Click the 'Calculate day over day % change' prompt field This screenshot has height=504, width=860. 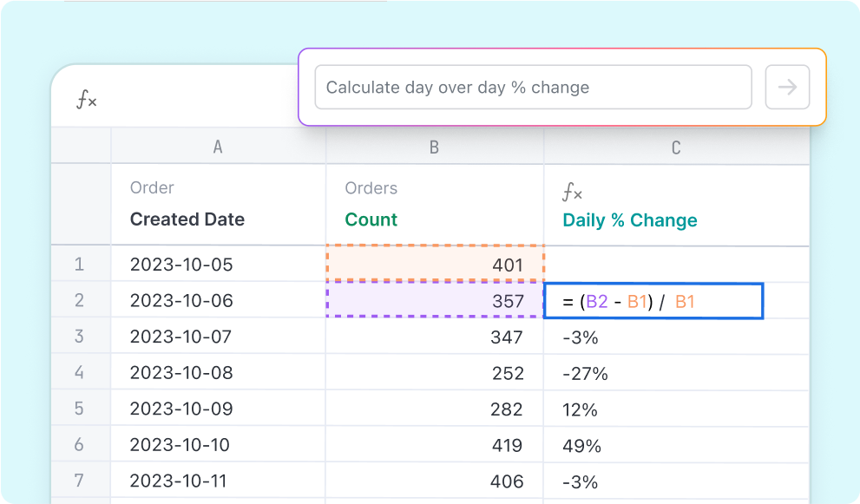click(532, 88)
